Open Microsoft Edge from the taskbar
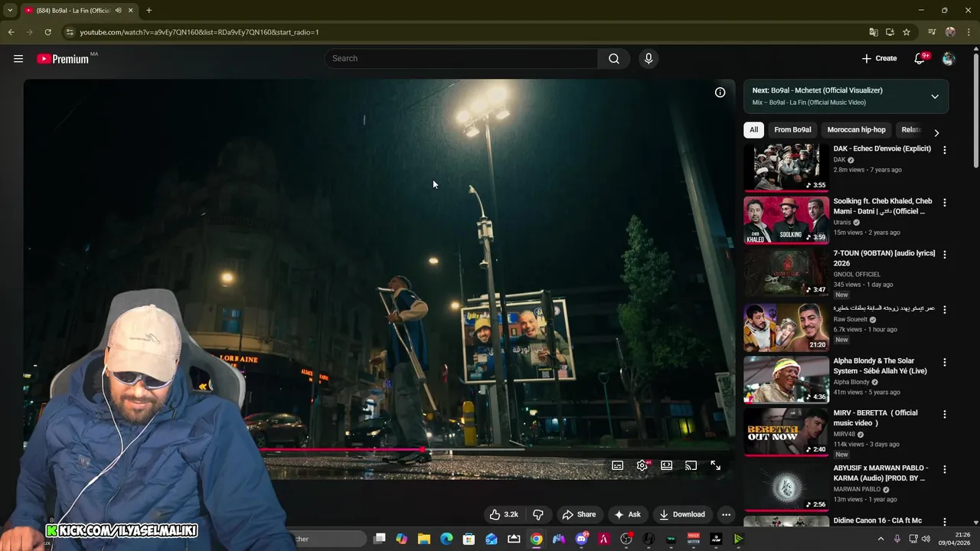The height and width of the screenshot is (551, 980). 446,539
